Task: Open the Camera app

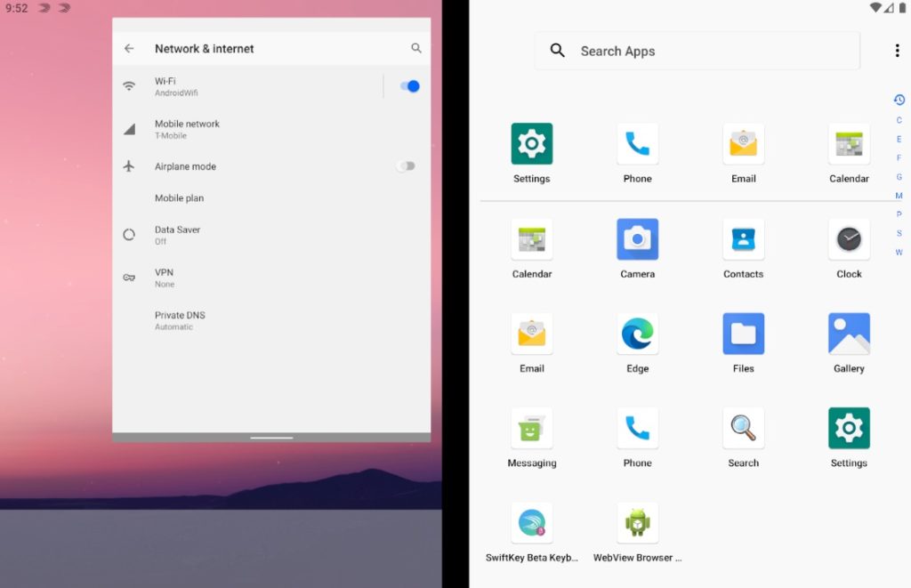Action: point(637,238)
